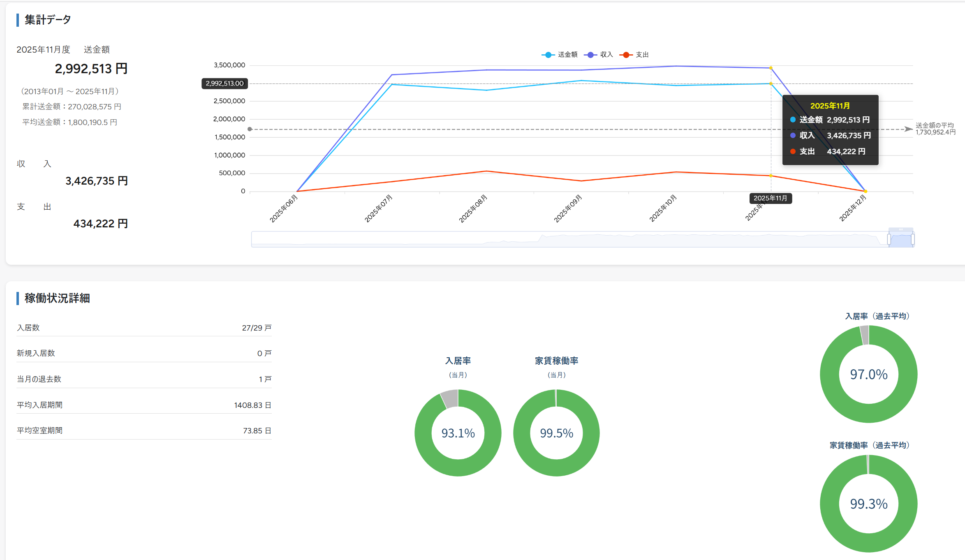965x560 pixels.
Task: Click the 2,992,513.00 value badge on the axis
Action: [224, 83]
